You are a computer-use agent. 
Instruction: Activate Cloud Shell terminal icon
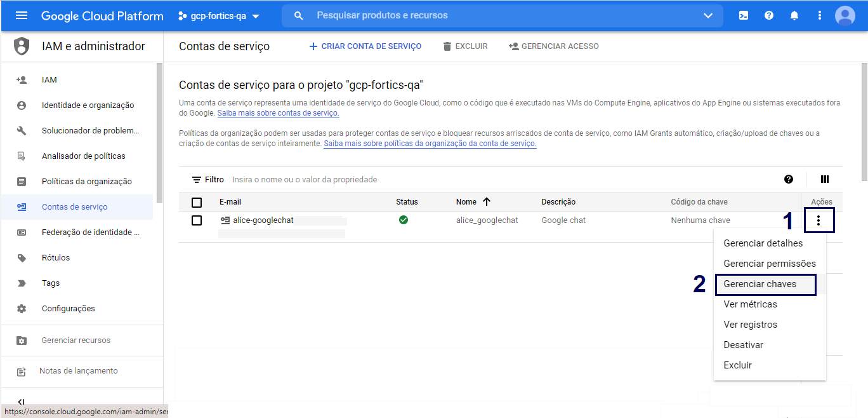[x=744, y=16]
